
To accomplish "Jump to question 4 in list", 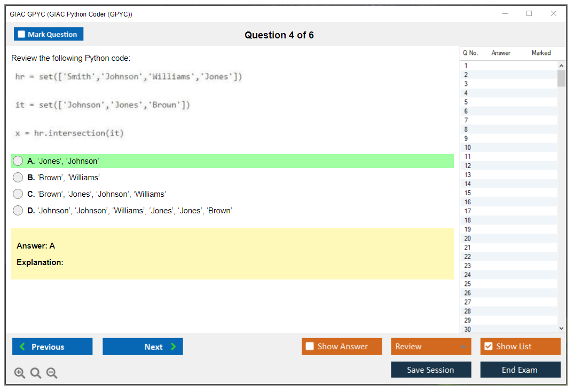I will pos(466,93).
